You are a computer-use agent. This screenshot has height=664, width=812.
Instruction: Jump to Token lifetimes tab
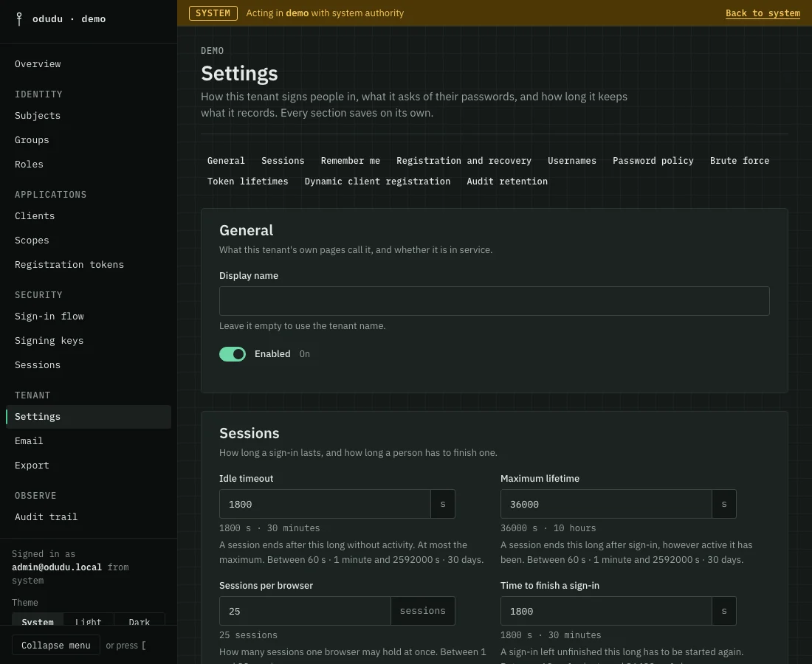247,181
